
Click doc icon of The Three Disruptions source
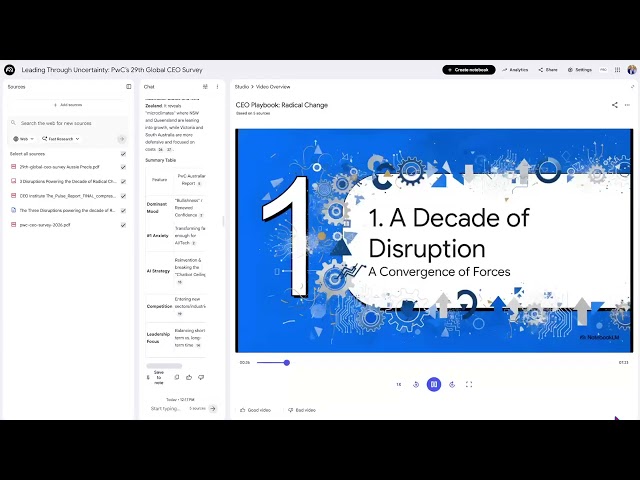tap(13, 210)
